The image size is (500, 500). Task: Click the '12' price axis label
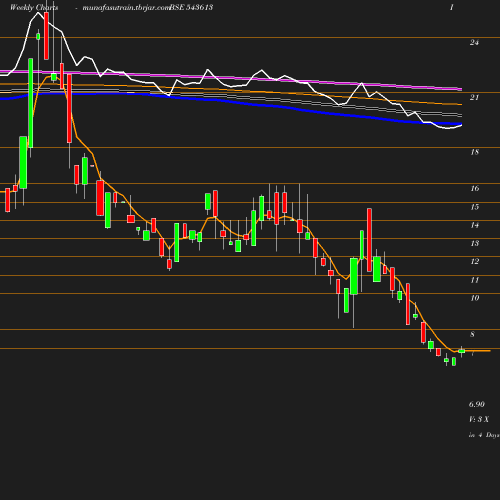(x=475, y=261)
